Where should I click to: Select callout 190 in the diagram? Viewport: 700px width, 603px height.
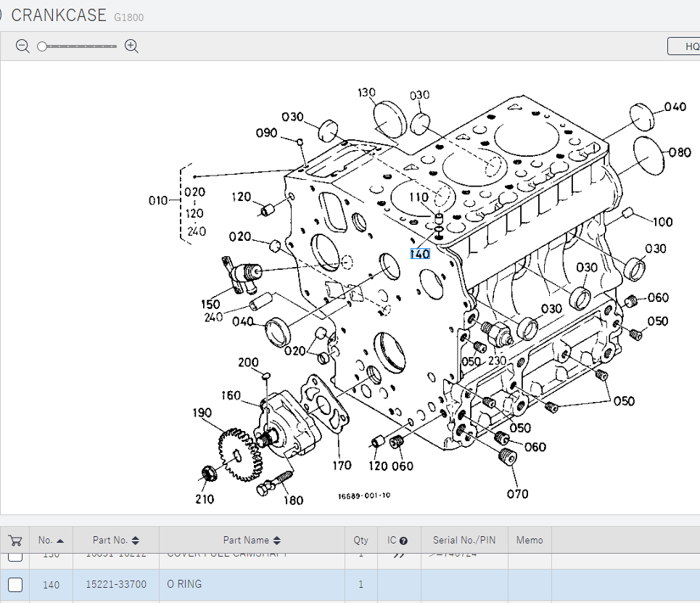click(202, 413)
